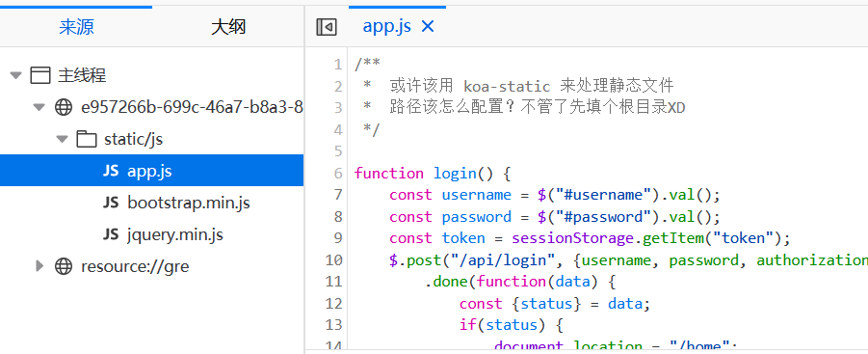The height and width of the screenshot is (354, 868).
Task: Click the getItem("token") call text
Action: click(711, 238)
